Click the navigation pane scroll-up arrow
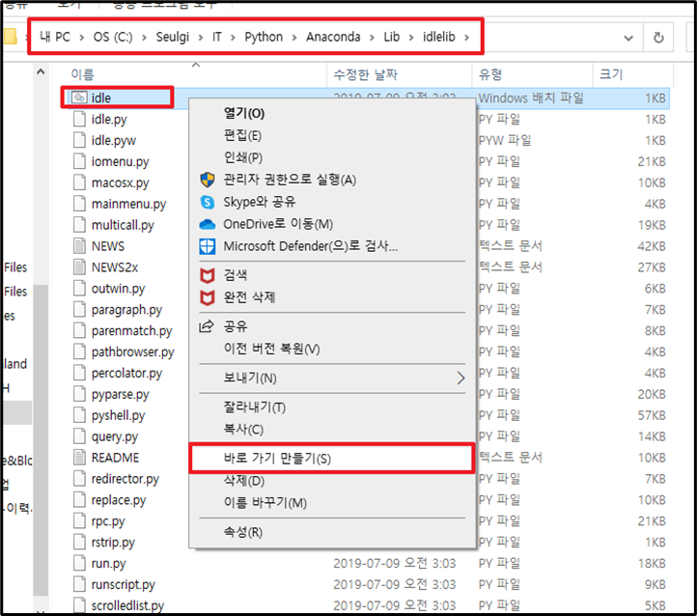697x616 pixels. (41, 71)
